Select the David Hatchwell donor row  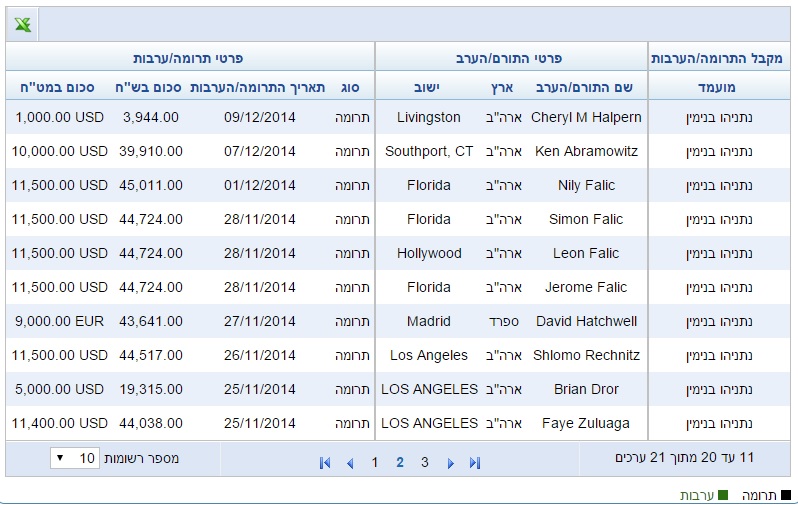(398, 321)
